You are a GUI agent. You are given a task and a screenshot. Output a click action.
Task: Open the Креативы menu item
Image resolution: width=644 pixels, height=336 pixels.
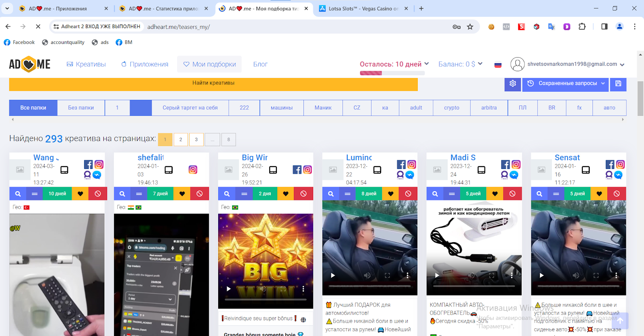point(86,64)
